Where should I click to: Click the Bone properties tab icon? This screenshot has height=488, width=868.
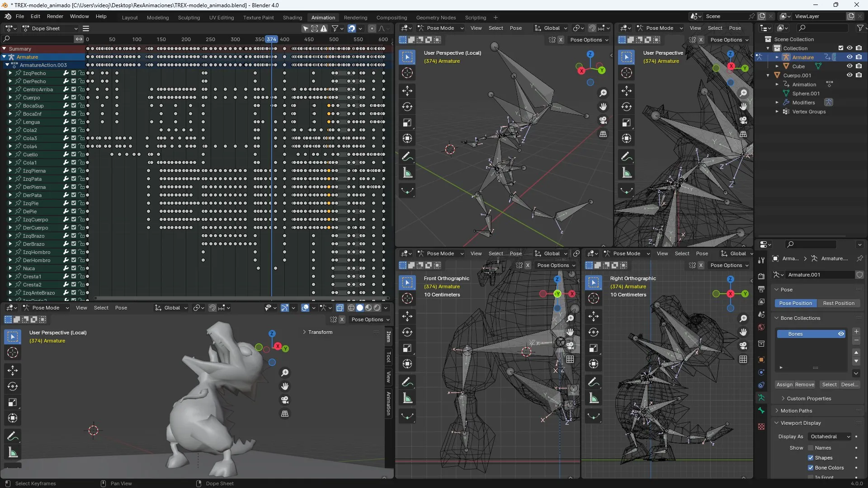(761, 410)
